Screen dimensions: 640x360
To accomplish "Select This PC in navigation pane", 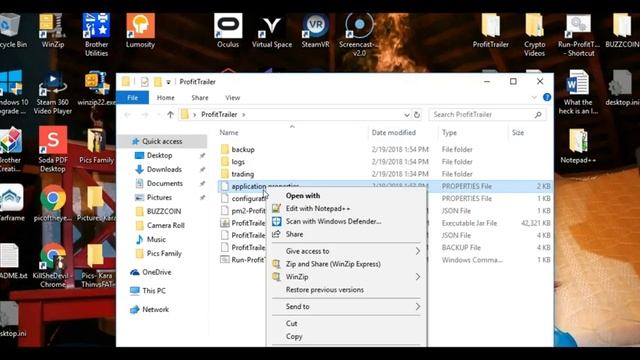I will tap(153, 291).
